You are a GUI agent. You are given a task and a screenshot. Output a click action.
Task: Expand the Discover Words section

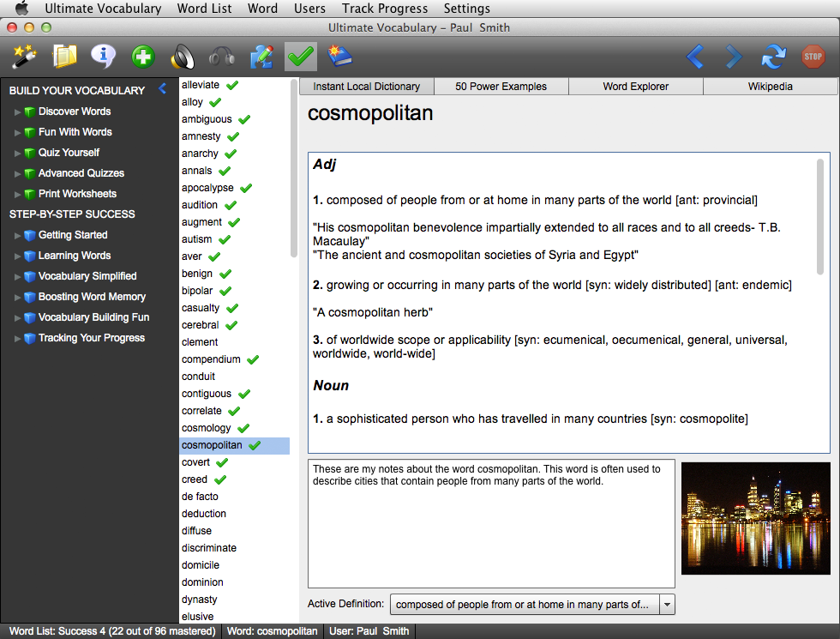17,112
